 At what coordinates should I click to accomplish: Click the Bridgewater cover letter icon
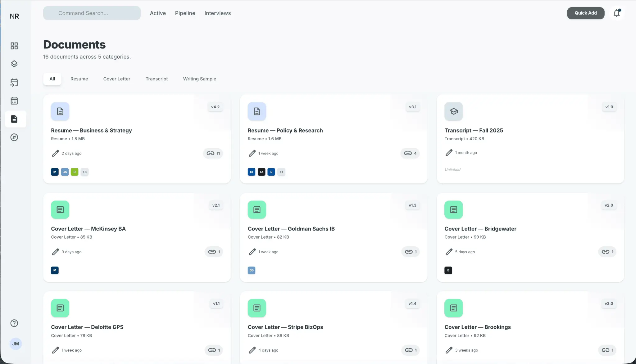(453, 210)
